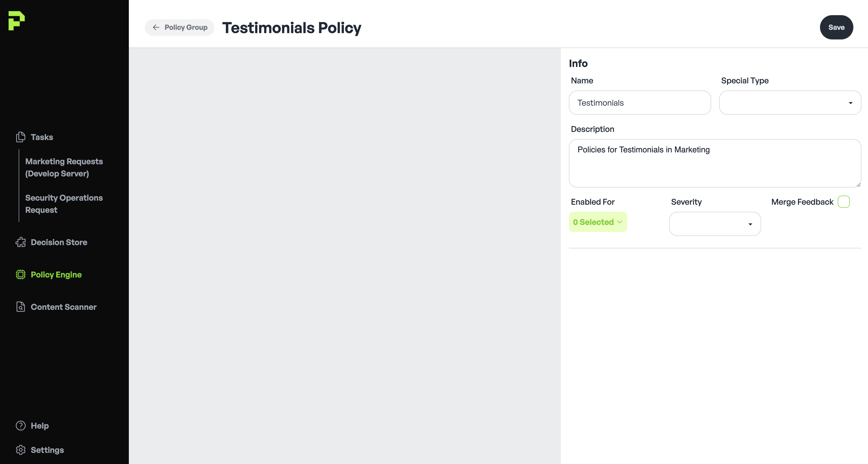Go to Security Operations Request

click(x=64, y=204)
